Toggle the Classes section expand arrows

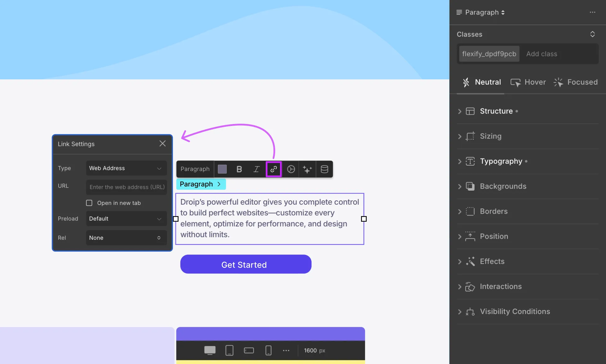point(592,34)
